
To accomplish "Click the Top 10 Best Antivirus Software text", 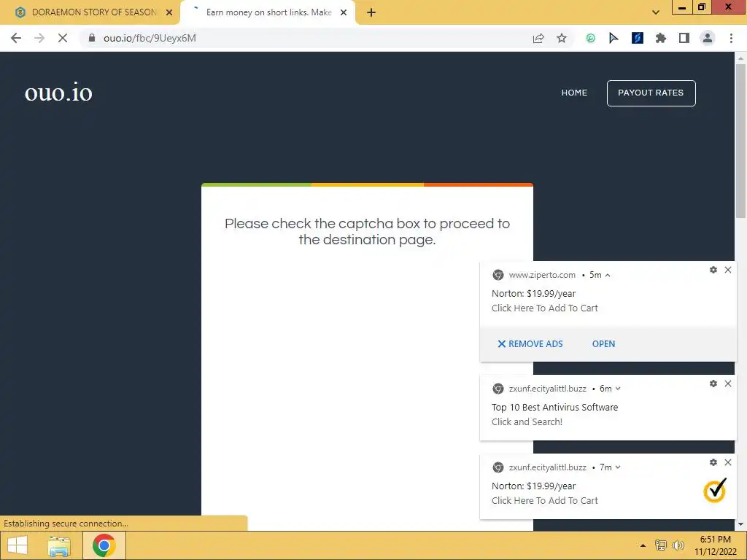I will [554, 407].
